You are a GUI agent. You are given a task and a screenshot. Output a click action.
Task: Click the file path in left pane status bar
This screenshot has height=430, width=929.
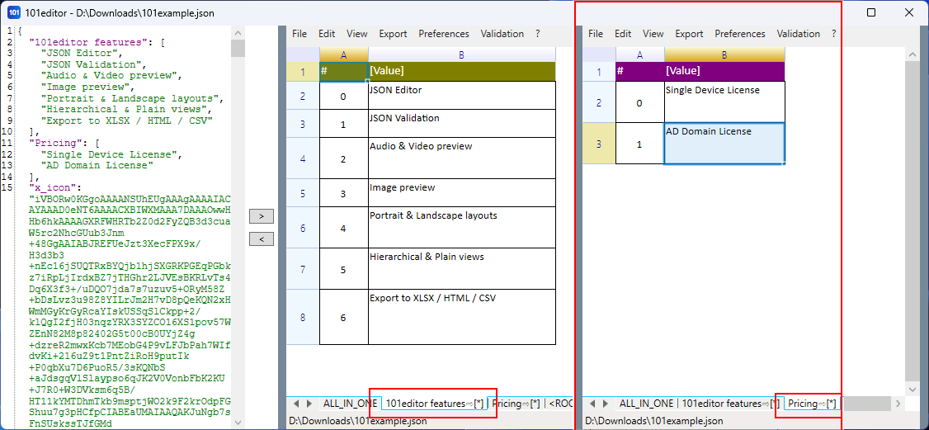[358, 421]
